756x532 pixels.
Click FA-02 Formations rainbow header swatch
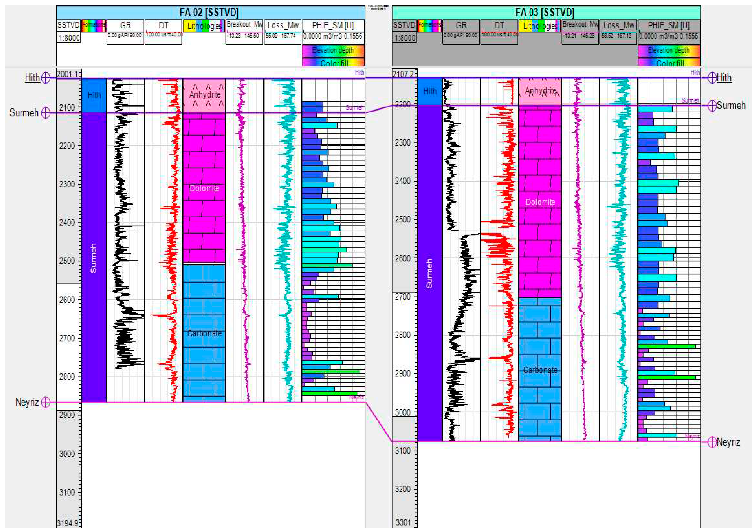94,26
